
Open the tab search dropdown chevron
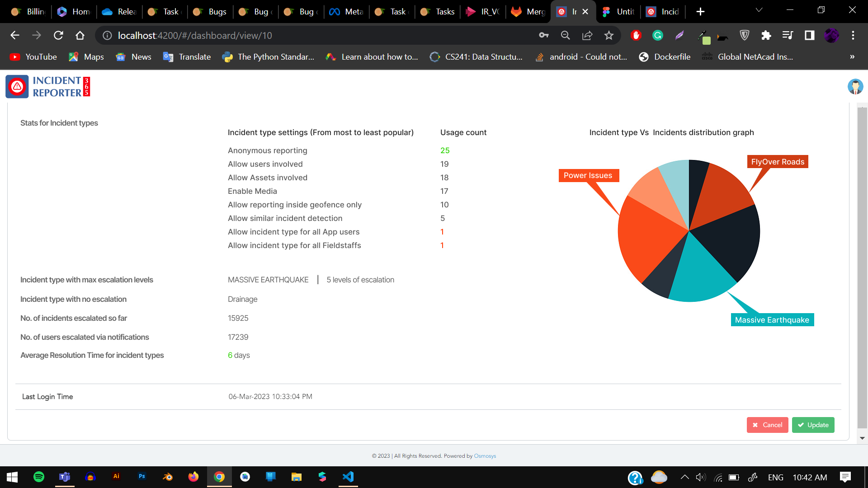tap(759, 10)
